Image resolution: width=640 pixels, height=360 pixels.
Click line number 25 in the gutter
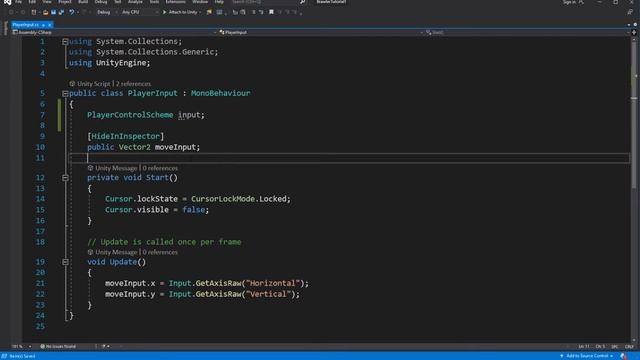pos(40,326)
